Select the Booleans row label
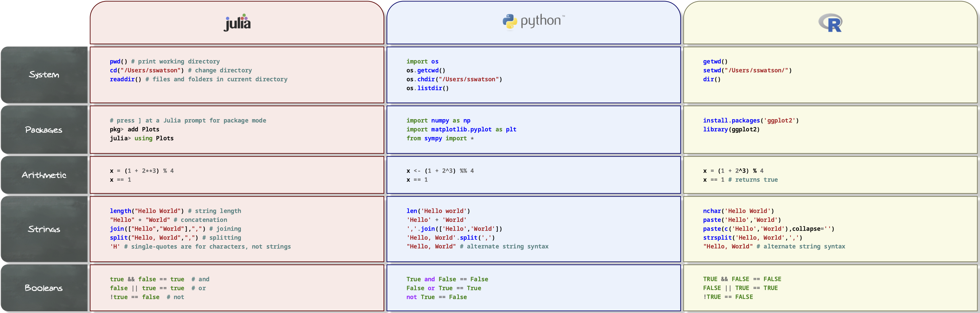 [x=44, y=288]
